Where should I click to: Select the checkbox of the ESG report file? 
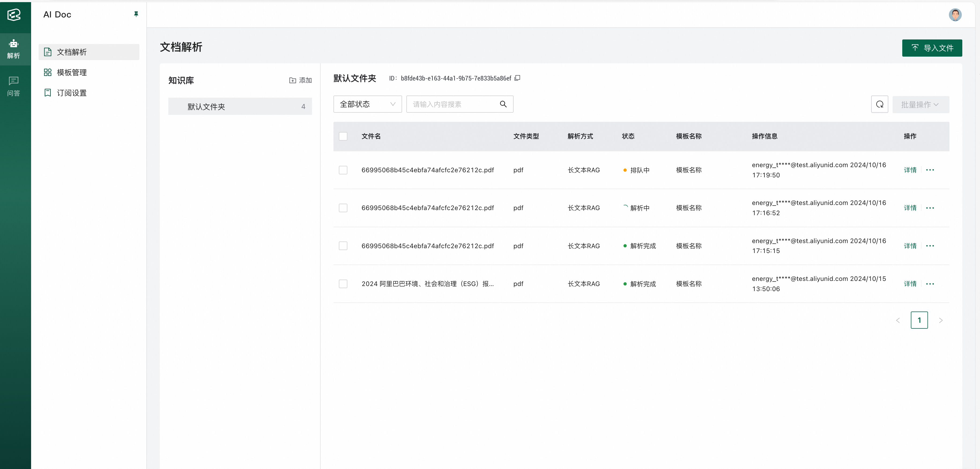(343, 284)
